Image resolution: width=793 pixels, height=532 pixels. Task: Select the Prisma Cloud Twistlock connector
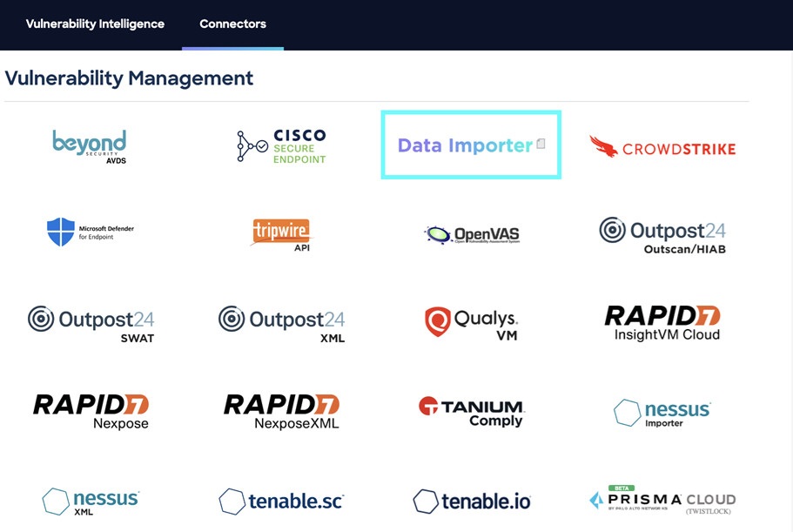point(662,501)
